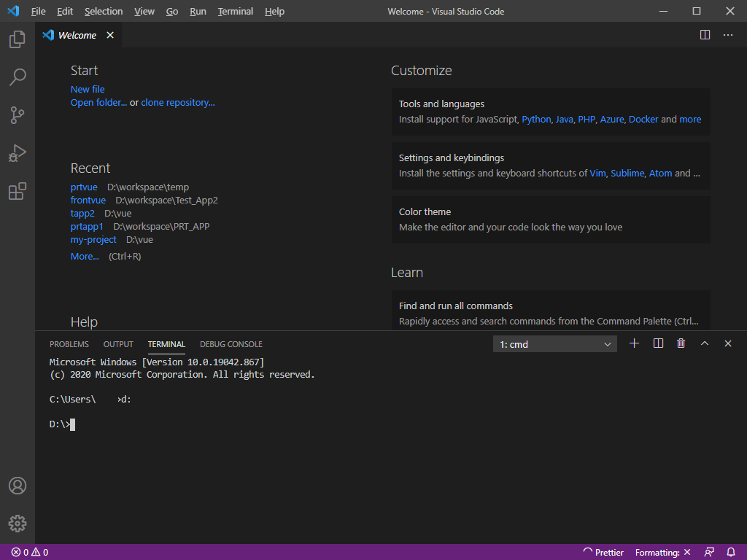Click the New file link

pos(88,89)
